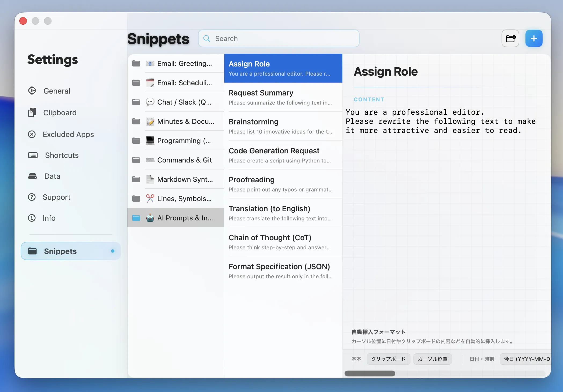Open the Info section

point(49,218)
